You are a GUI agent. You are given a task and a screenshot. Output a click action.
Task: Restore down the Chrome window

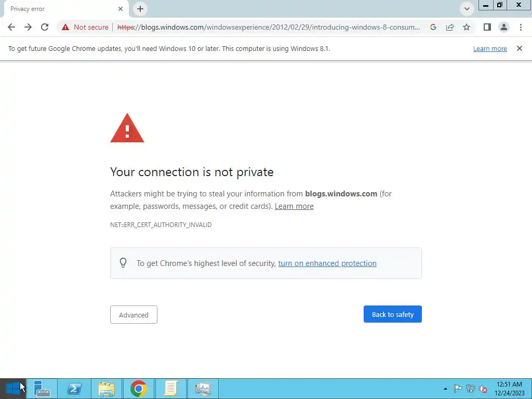click(x=500, y=5)
